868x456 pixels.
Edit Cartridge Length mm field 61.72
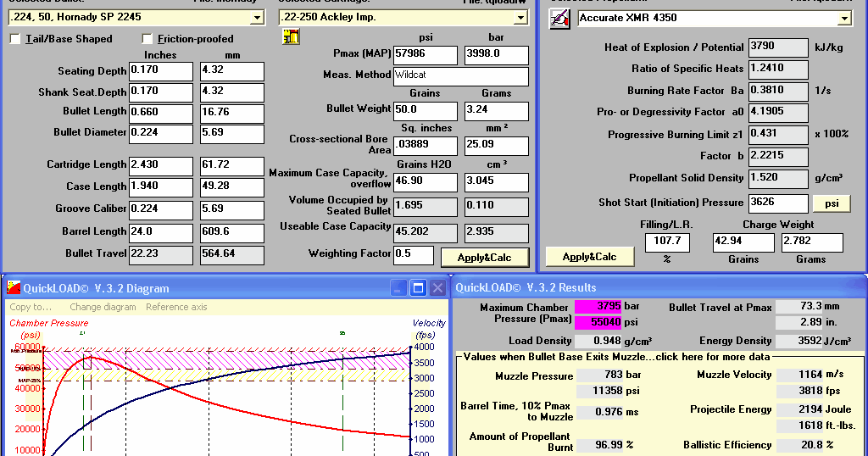point(231,166)
